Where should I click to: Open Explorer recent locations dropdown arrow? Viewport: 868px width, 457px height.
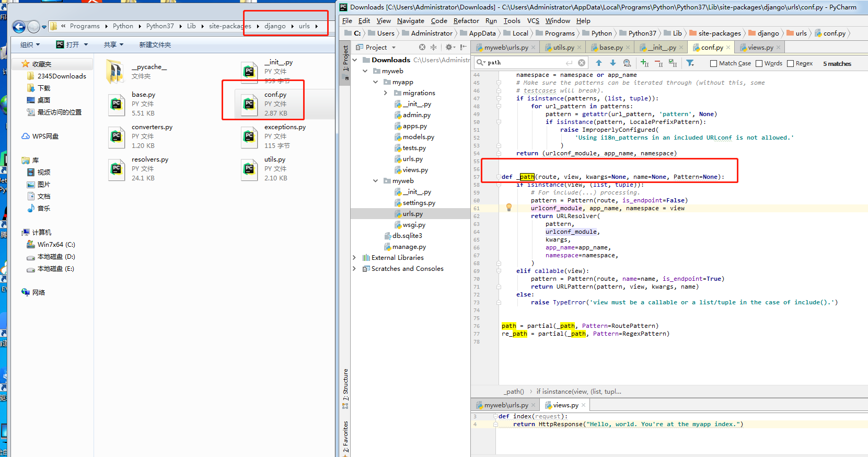click(x=44, y=27)
